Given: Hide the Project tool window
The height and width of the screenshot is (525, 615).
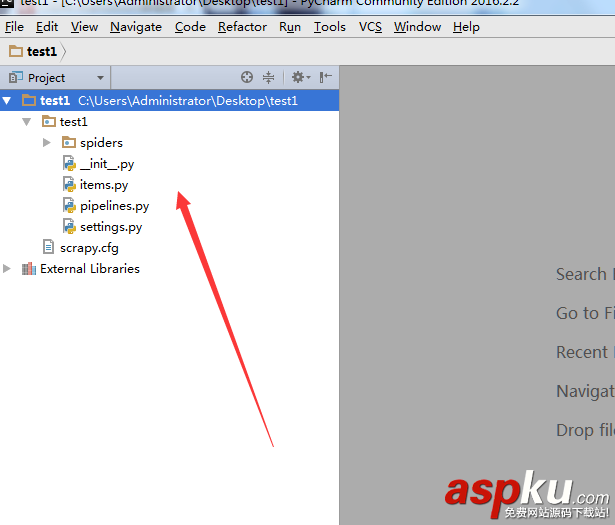Looking at the screenshot, I should [326, 77].
